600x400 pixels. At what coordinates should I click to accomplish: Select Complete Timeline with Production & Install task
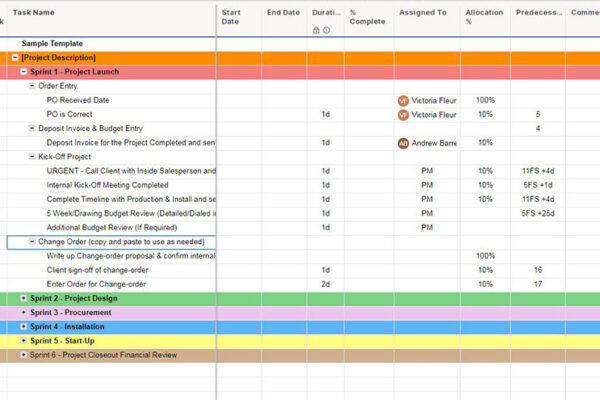(x=131, y=199)
